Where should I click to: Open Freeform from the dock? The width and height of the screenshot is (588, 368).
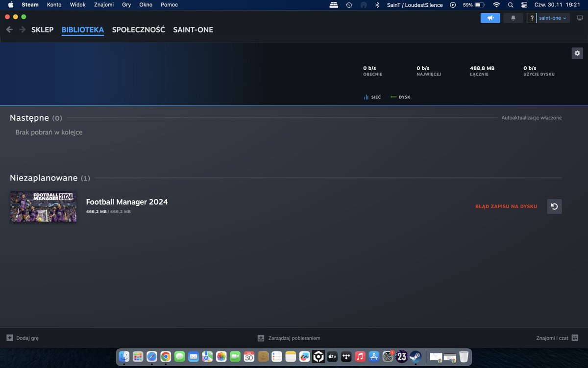(x=305, y=357)
